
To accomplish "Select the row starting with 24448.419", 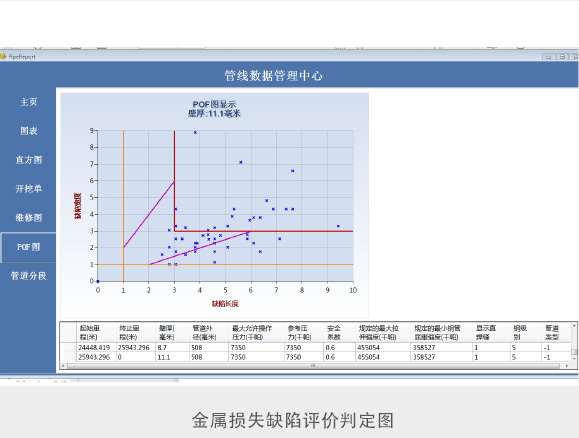I will (x=315, y=348).
